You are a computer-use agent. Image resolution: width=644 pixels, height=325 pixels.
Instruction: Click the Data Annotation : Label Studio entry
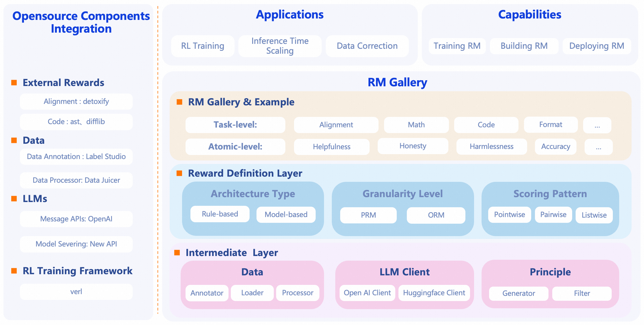point(76,157)
